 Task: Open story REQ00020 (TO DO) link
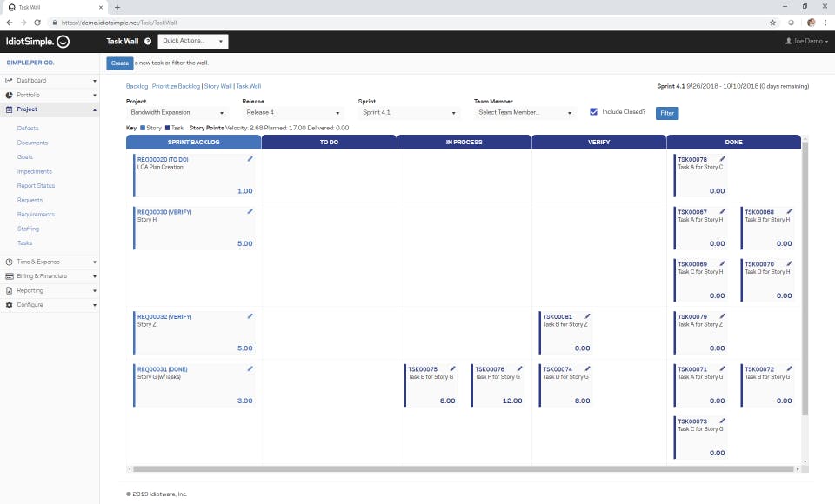tap(163, 159)
